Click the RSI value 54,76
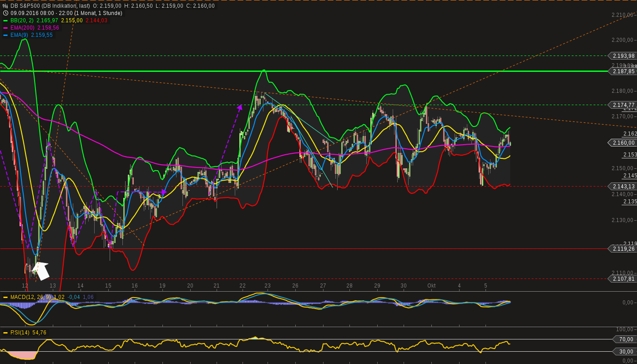Screen dimensions: 637x364 coord(40,333)
